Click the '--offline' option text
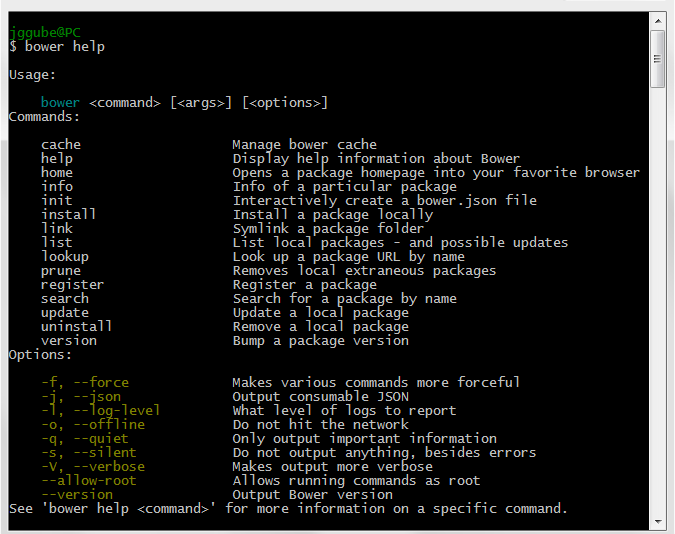This screenshot has height=534, width=675. coord(105,424)
